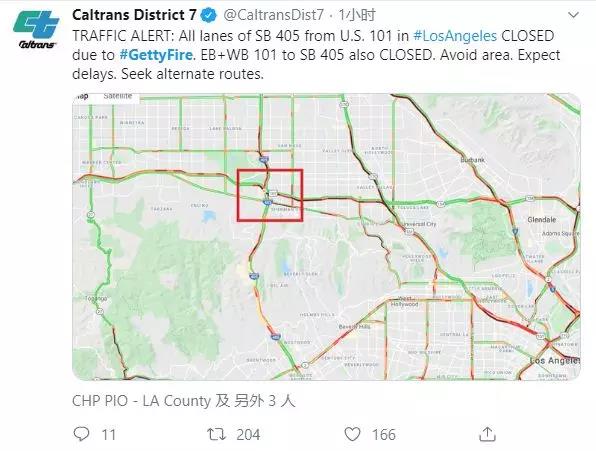Click the 204 retweet count

point(248,434)
